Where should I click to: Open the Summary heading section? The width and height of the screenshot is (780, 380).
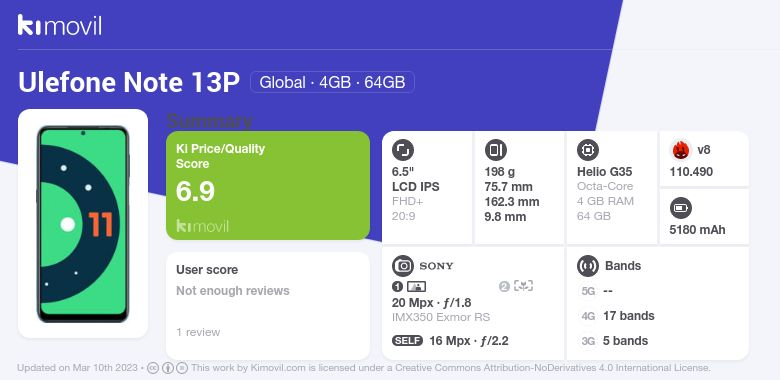[x=209, y=121]
